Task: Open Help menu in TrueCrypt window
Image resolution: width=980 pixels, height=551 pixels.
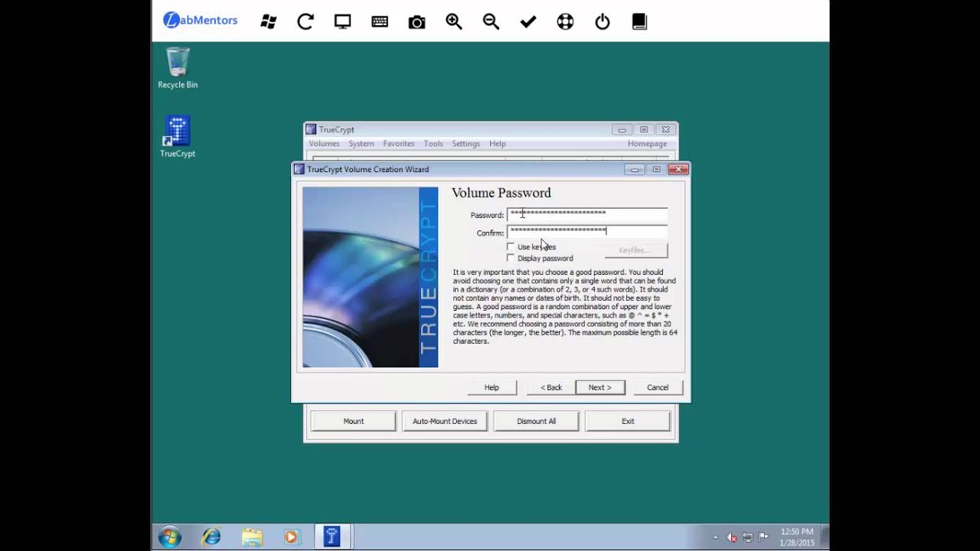Action: click(x=498, y=144)
